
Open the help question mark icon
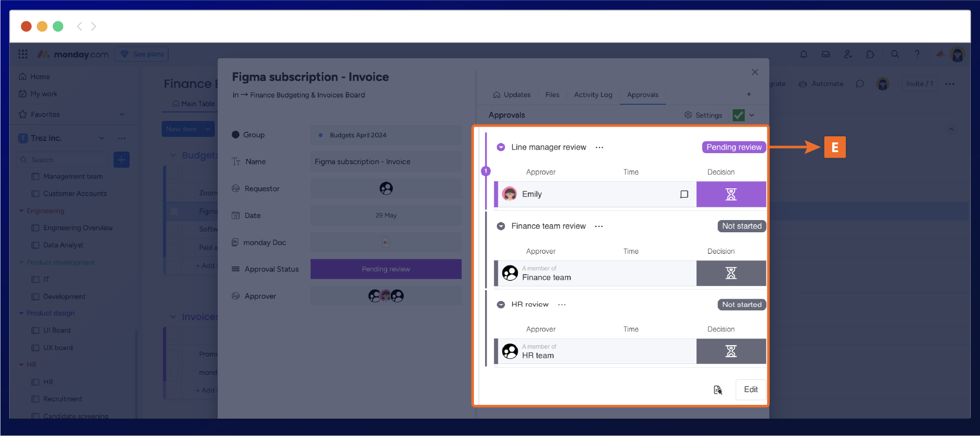pos(917,54)
